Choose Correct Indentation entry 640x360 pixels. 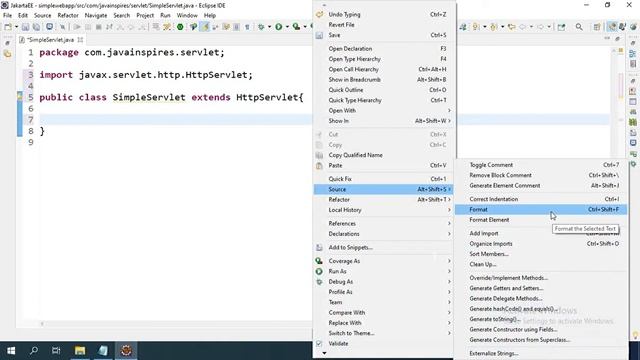[x=541, y=199]
